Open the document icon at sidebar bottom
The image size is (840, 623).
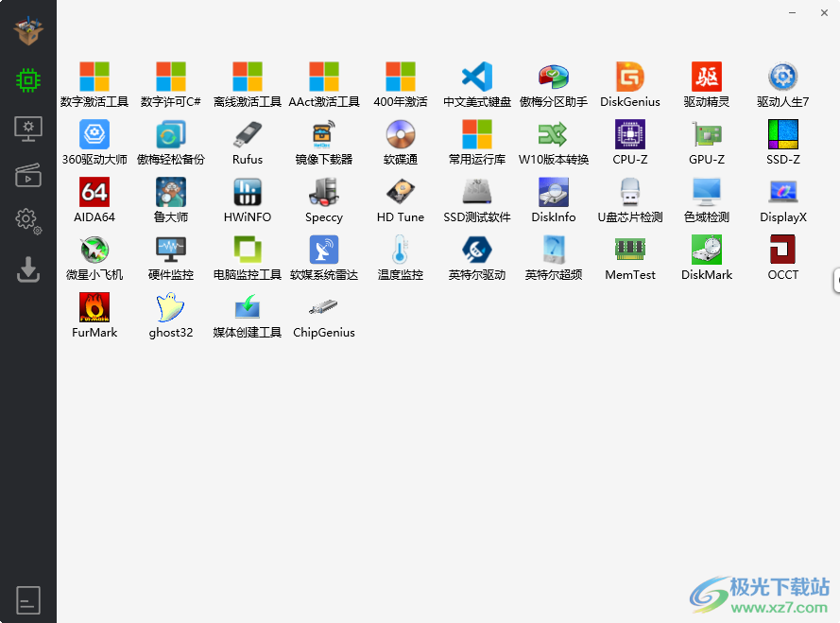pyautogui.click(x=28, y=600)
